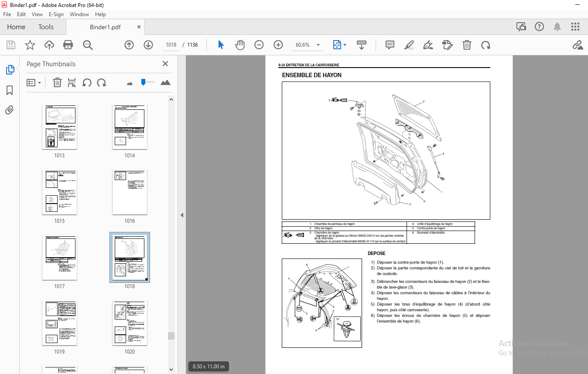Select page 1016 thumbnail
The height and width of the screenshot is (374, 588).
[130, 192]
